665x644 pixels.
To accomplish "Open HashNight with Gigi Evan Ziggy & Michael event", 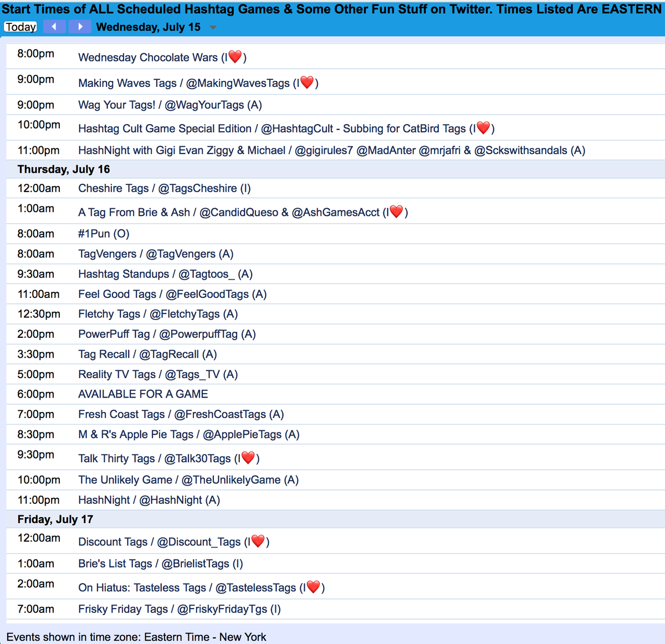I will (332, 150).
